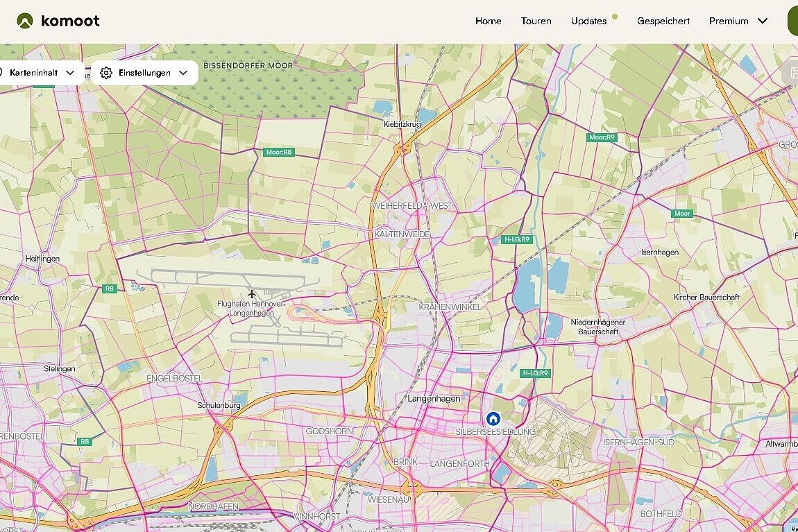Click the Einstellungen gear icon

tap(106, 73)
